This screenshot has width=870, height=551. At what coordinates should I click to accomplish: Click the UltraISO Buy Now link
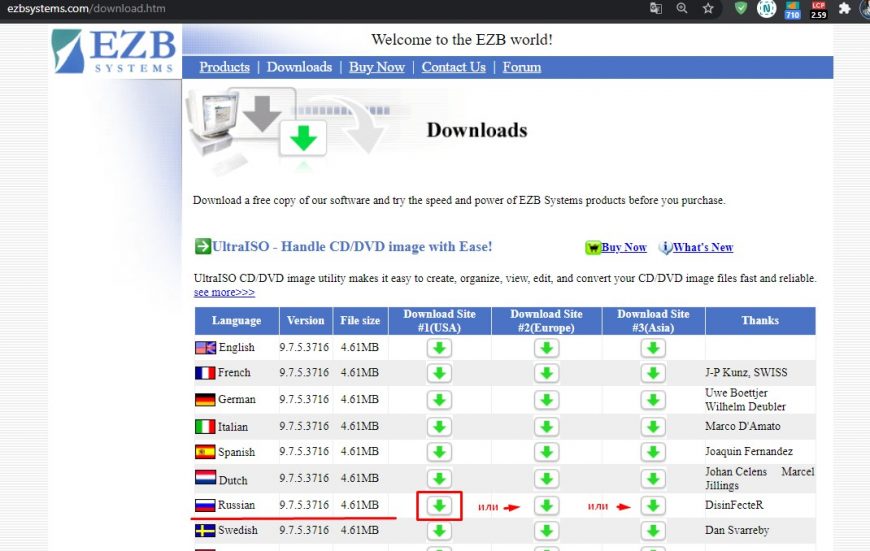tap(624, 247)
